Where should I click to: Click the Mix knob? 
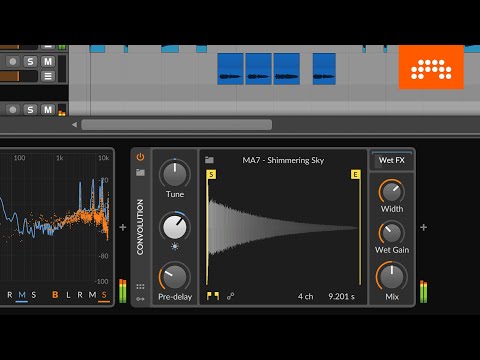point(392,276)
